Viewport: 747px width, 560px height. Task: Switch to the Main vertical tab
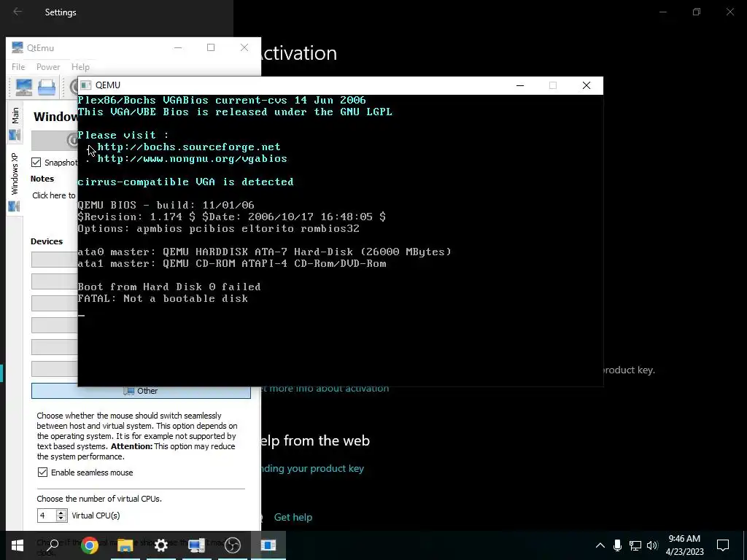point(15,122)
